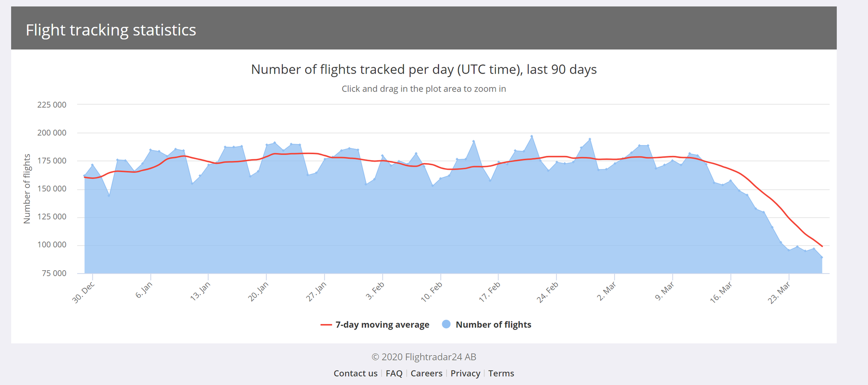Viewport: 868px width, 385px height.
Task: Open the FAQ link
Action: (394, 373)
